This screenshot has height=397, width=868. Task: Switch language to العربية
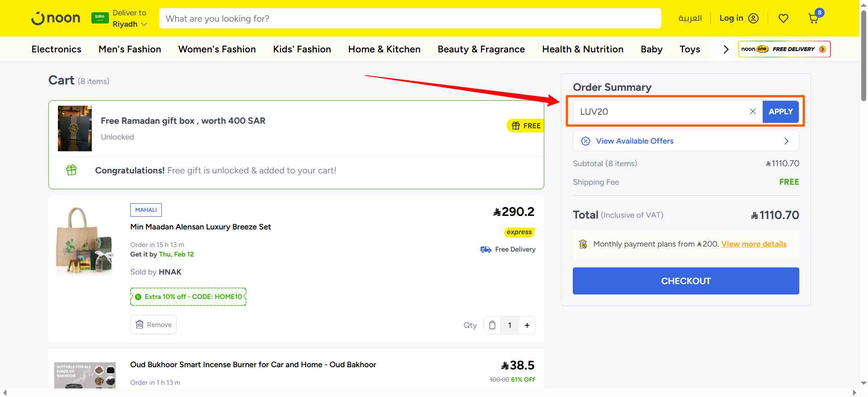coord(690,18)
